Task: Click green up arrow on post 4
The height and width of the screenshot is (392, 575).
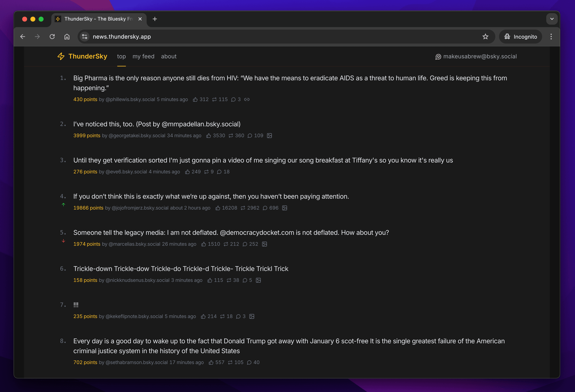Action: 63,205
